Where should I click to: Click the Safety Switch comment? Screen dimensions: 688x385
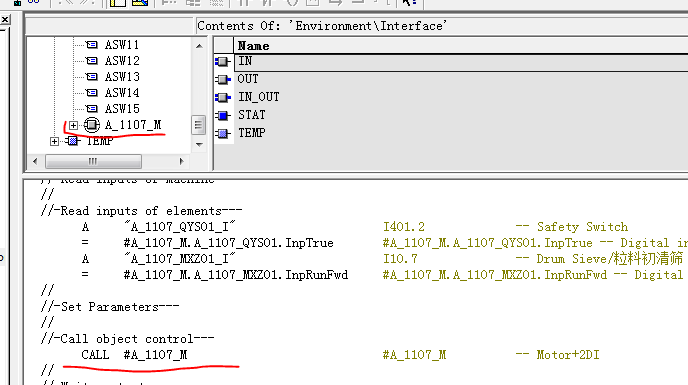(x=582, y=227)
